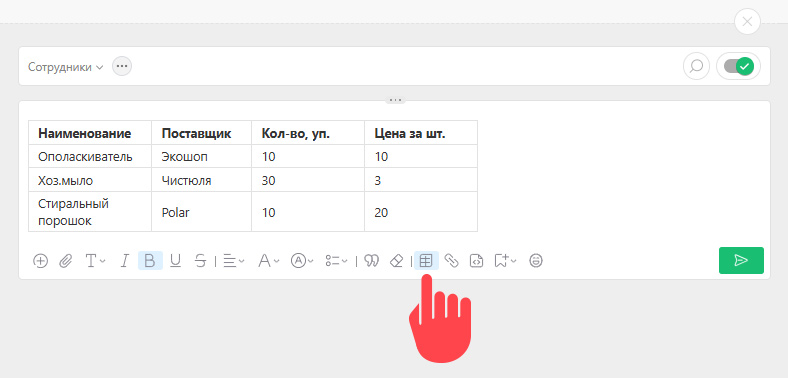The image size is (788, 378).
Task: Open the circled A highlight color dropdown
Action: (x=302, y=261)
